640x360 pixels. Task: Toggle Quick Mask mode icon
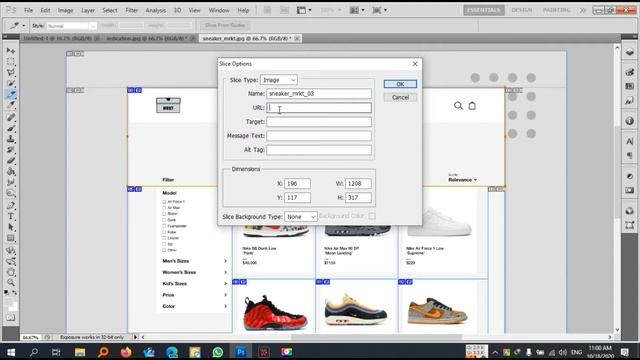click(x=11, y=318)
